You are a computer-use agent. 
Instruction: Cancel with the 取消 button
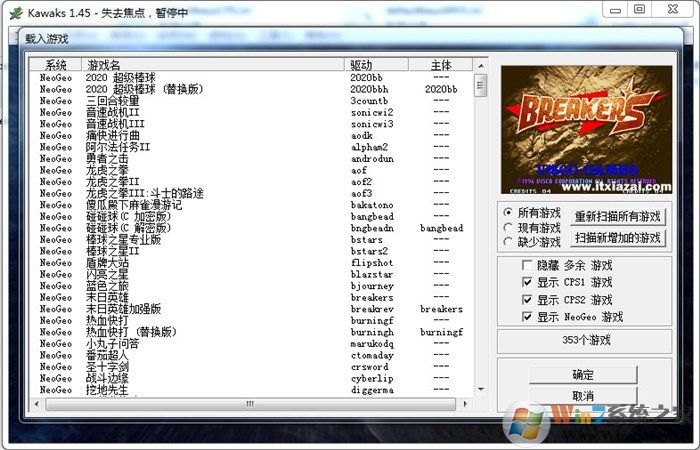tap(583, 396)
